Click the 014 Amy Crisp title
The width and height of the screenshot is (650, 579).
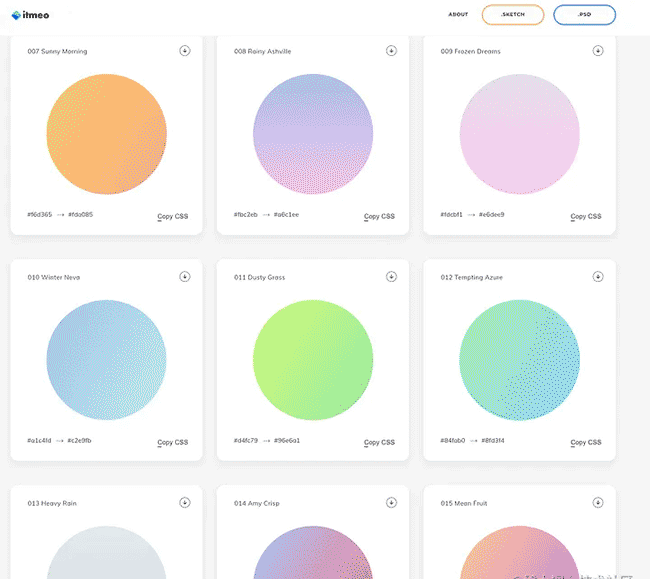(257, 503)
